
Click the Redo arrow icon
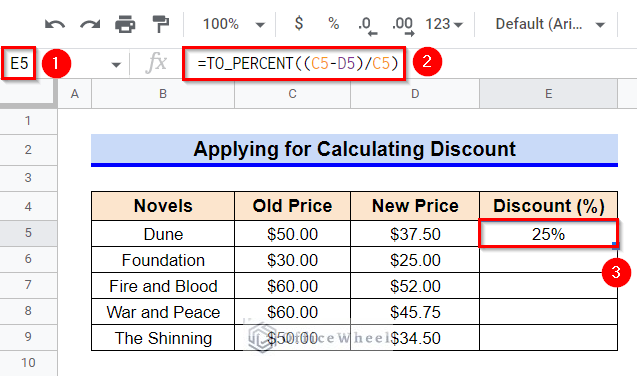(x=90, y=24)
